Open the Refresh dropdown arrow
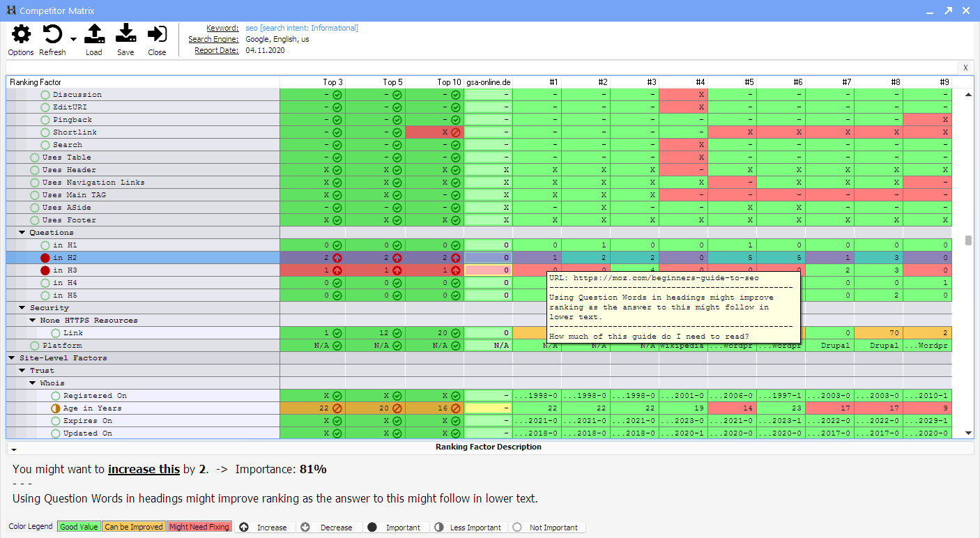Screen dimensions: 980x538 click(x=73, y=40)
